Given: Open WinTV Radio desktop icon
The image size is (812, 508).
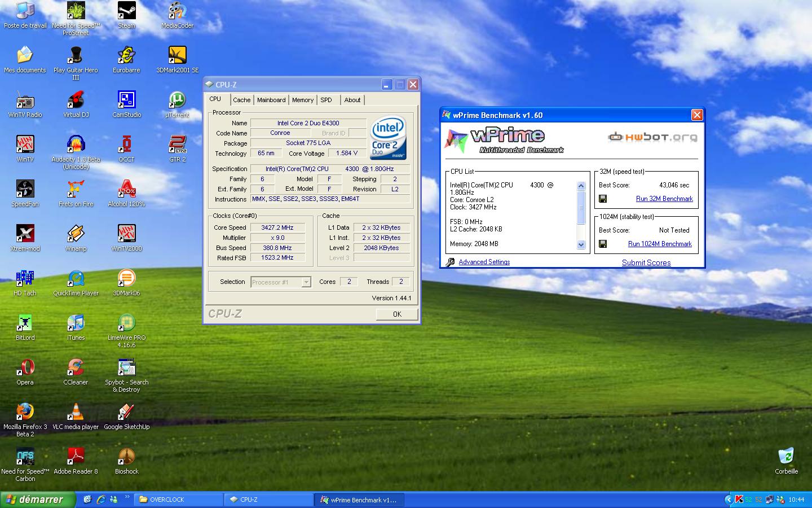Looking at the screenshot, I should pos(25,104).
